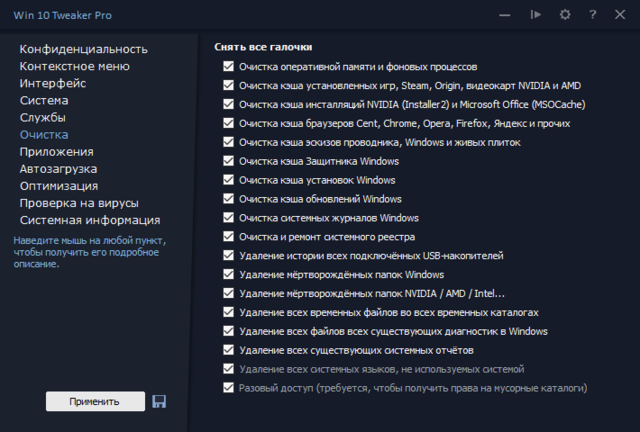The height and width of the screenshot is (432, 640).
Task: Open the Конфиденциальность section
Action: pos(83,49)
